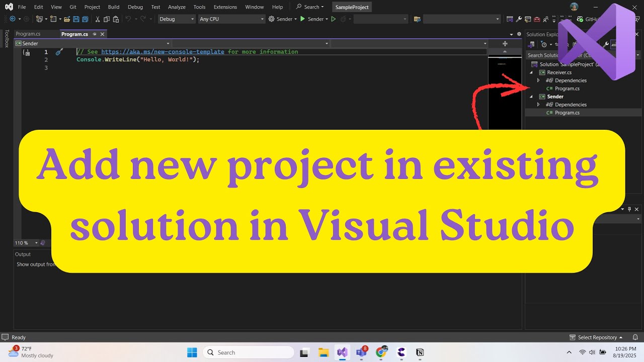Collapse the Receiver.cs project node
The height and width of the screenshot is (362, 644).
[531, 72]
